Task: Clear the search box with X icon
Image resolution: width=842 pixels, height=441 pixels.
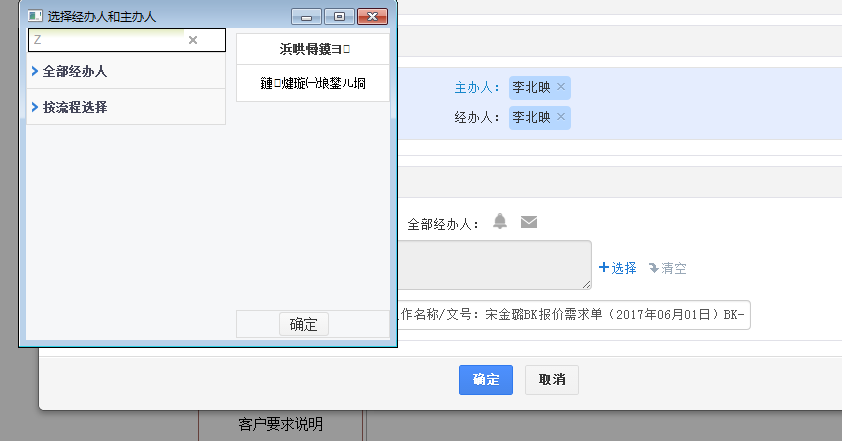Action: (x=193, y=40)
